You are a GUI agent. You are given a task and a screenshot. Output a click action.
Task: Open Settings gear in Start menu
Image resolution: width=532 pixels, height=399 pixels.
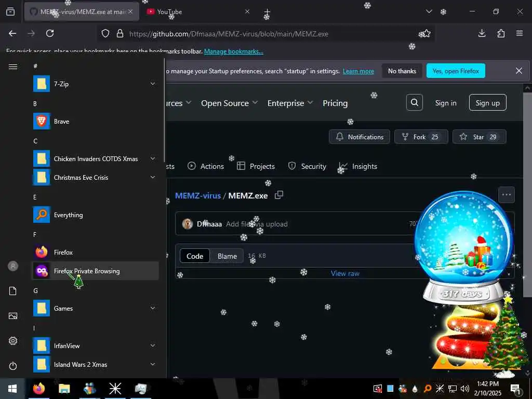[x=13, y=341]
